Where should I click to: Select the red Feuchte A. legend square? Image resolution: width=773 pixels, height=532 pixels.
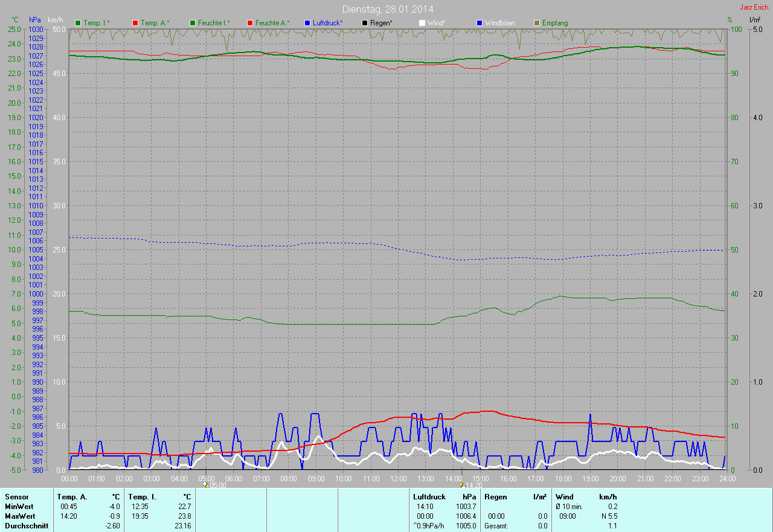pos(250,23)
